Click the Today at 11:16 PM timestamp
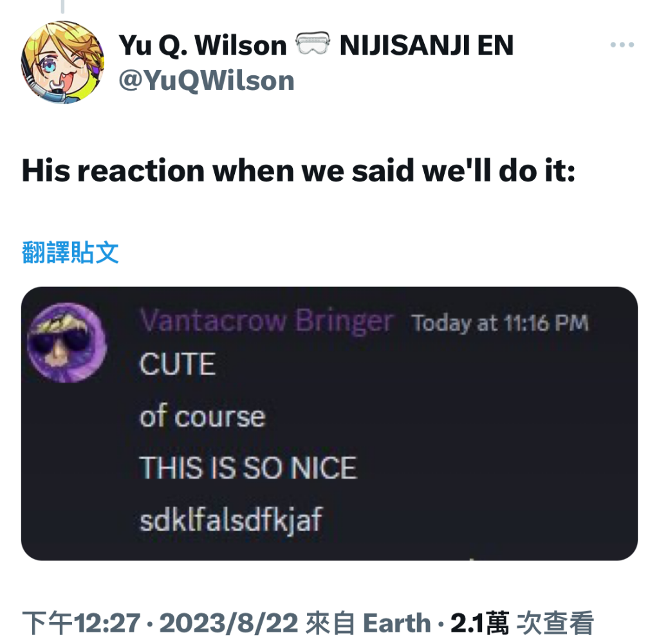 500,323
